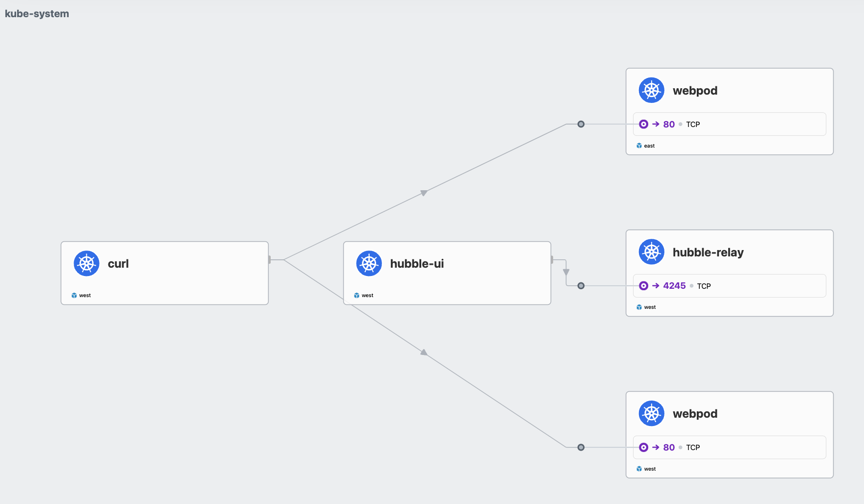Click port 80 on east webpod
This screenshot has width=864, height=504.
(669, 124)
